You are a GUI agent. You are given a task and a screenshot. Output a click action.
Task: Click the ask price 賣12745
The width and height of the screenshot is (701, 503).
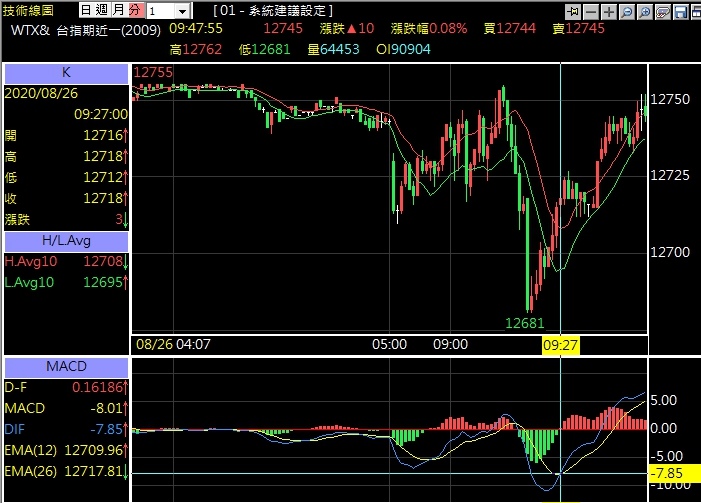[x=579, y=29]
